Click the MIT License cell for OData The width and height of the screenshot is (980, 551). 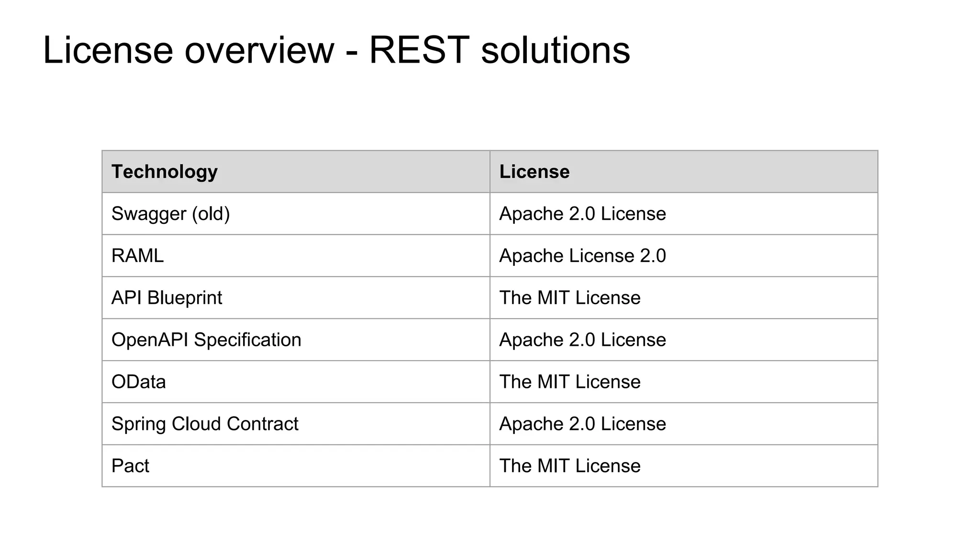[569, 382]
